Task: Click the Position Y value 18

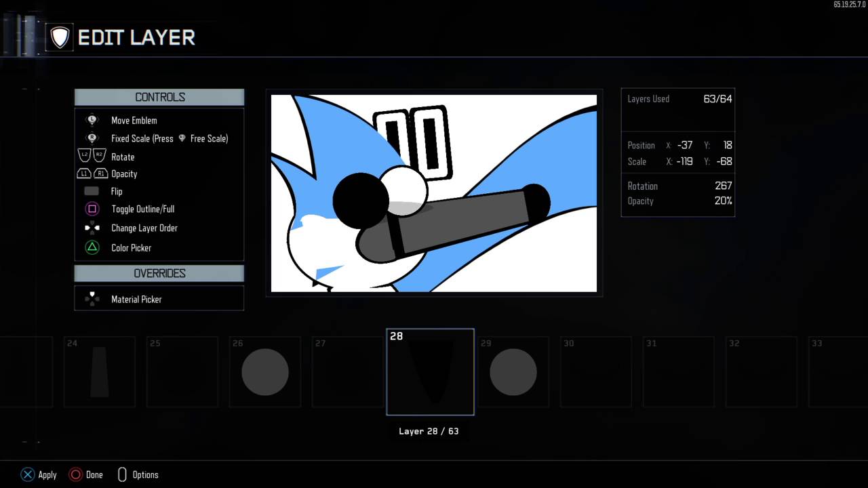Action: point(728,145)
